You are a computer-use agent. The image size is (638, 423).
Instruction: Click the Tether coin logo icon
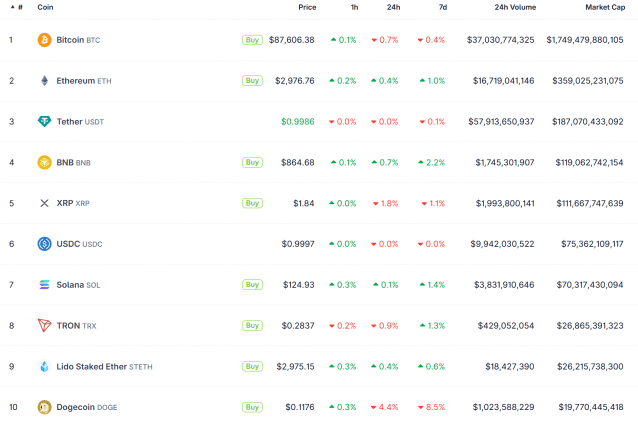[x=44, y=122]
